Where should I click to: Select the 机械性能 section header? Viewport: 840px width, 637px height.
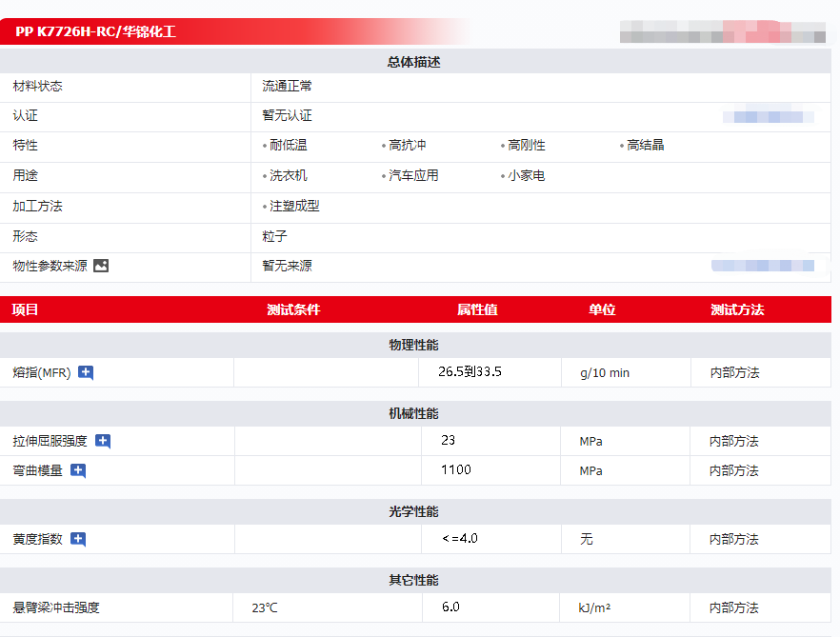(x=413, y=413)
